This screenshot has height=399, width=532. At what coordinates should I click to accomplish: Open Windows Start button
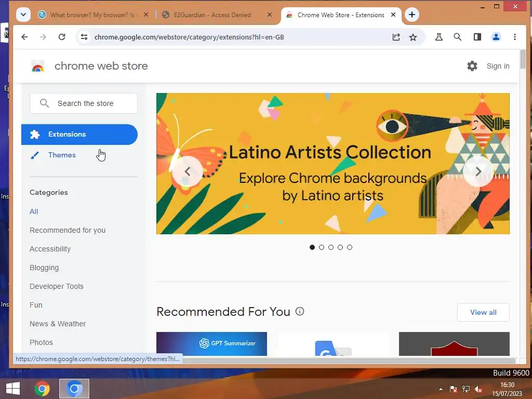[x=13, y=389]
